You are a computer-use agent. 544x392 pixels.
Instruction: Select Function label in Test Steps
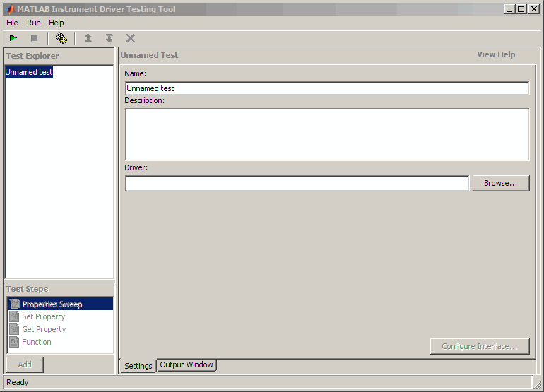[x=37, y=342]
